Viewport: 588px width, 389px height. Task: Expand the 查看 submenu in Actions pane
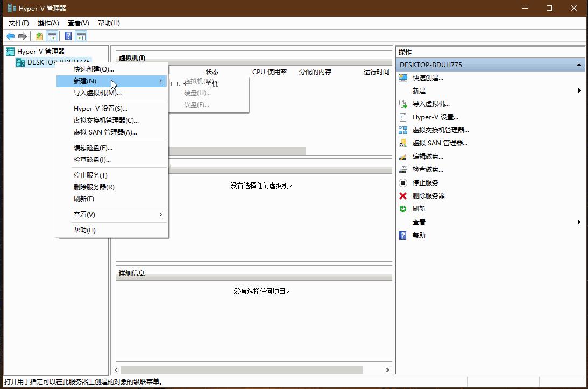(x=418, y=222)
